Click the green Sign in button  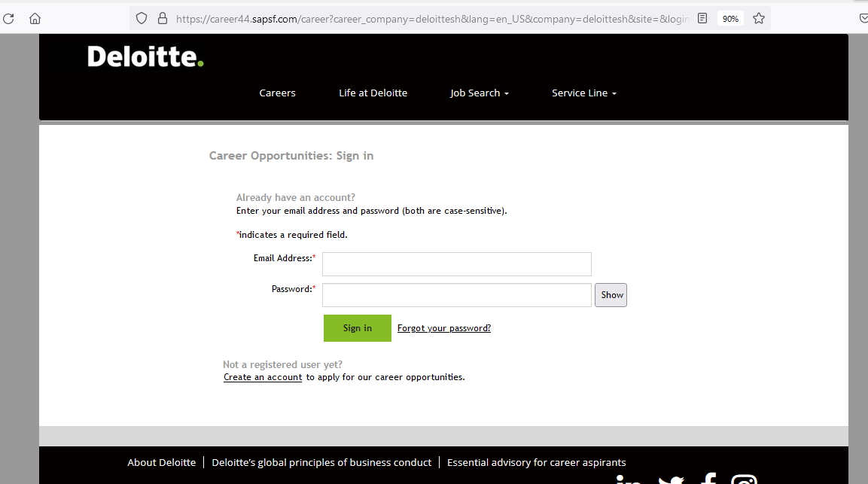click(x=358, y=328)
